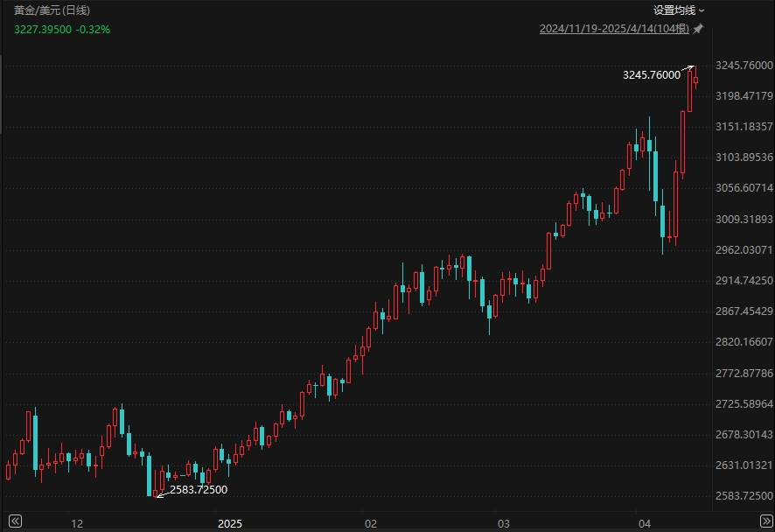Click the 3245.76000 high annotation beside the candles
775x532 pixels.
(x=652, y=75)
